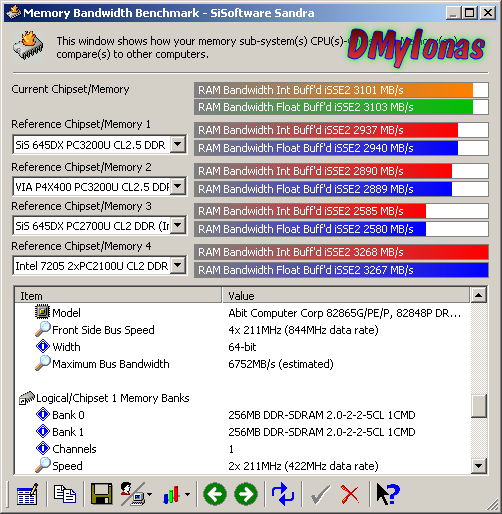Viewport: 502px width, 514px height.
Task: Open Reference Chipset/Memory 3 dropdown
Action: (178, 226)
